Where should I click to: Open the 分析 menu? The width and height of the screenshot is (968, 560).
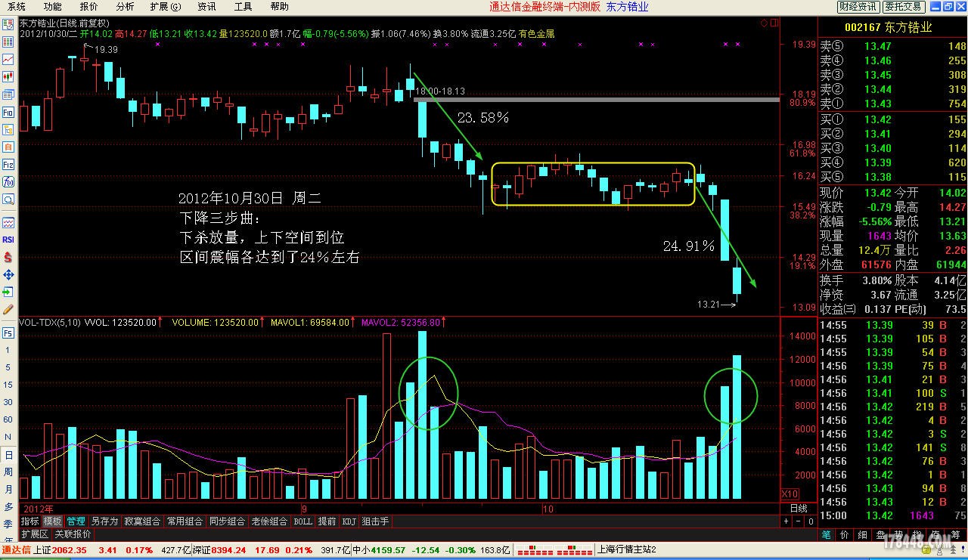(x=125, y=7)
